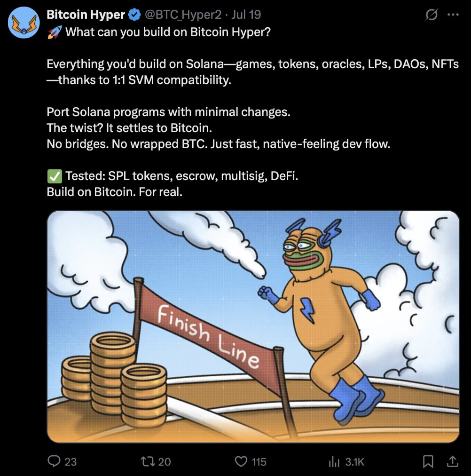Click the tweet text about Solana programs
Viewport: 471px width, 476px height.
[x=168, y=112]
